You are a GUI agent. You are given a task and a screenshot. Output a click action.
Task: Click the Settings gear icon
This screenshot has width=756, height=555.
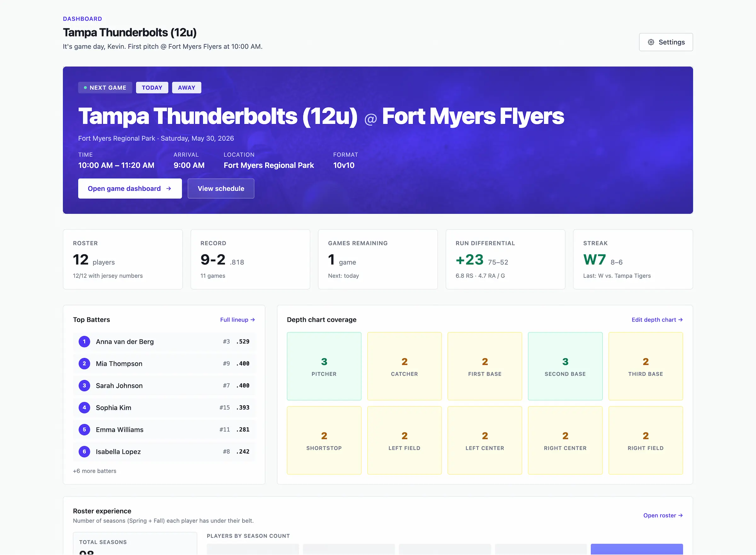click(650, 42)
